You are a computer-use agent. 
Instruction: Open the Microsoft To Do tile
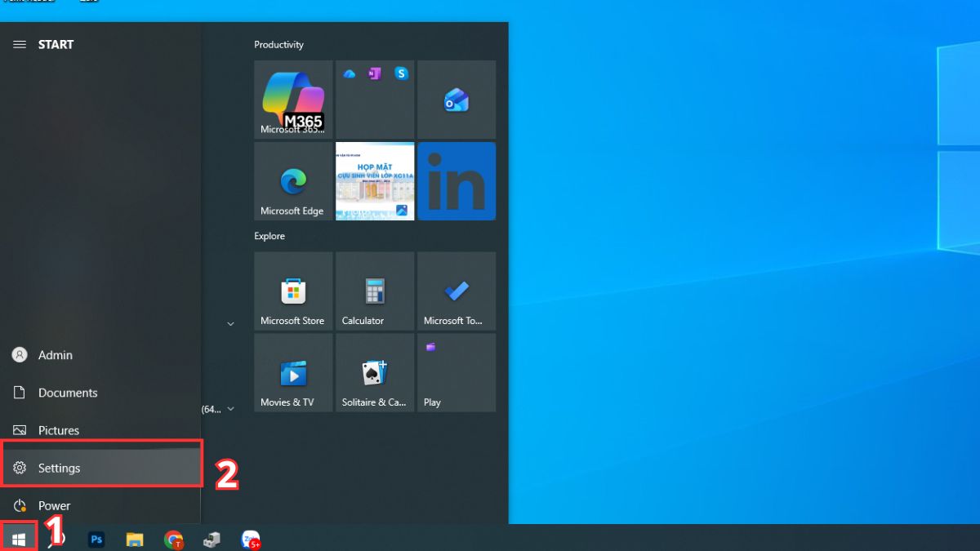pyautogui.click(x=457, y=291)
